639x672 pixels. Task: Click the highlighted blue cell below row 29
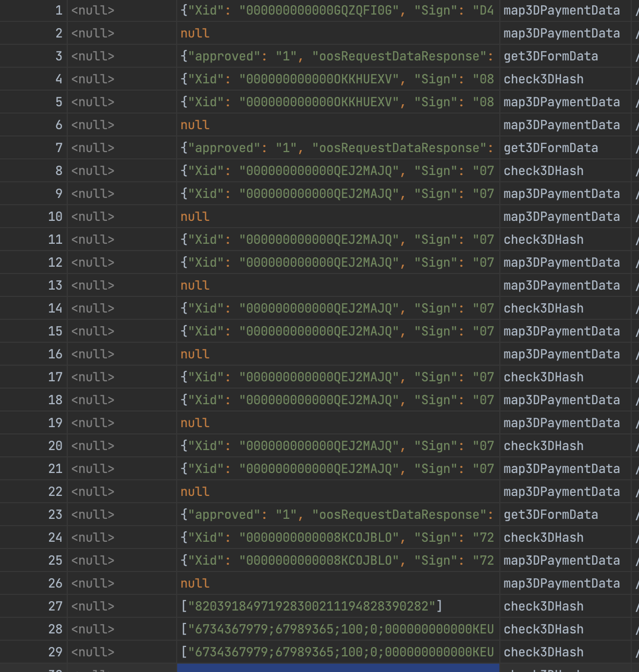point(338,668)
